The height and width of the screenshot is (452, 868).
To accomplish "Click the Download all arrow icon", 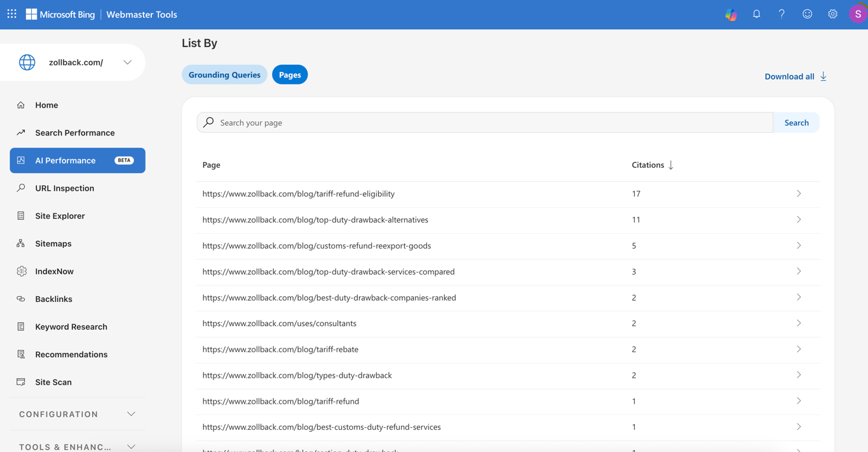I will pos(824,76).
